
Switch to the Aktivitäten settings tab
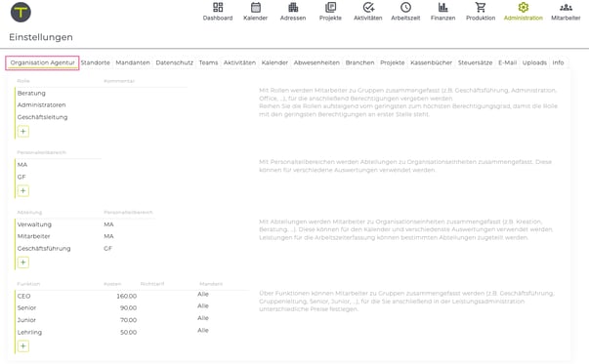[x=239, y=62]
